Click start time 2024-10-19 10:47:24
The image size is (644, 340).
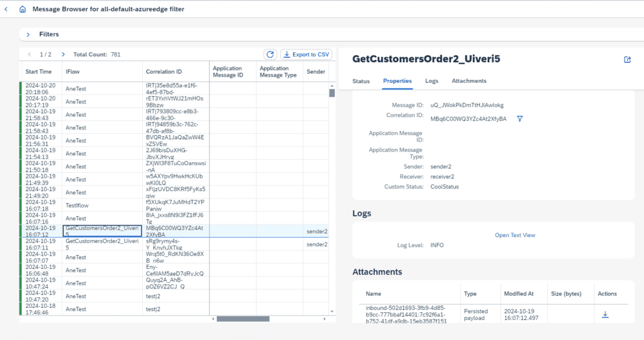tap(40, 283)
